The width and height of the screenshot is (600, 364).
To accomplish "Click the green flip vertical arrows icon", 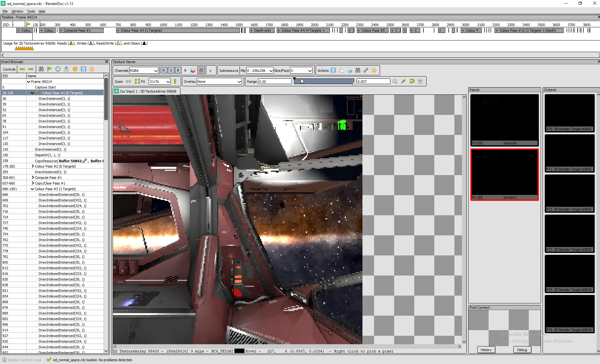I will pyautogui.click(x=175, y=81).
